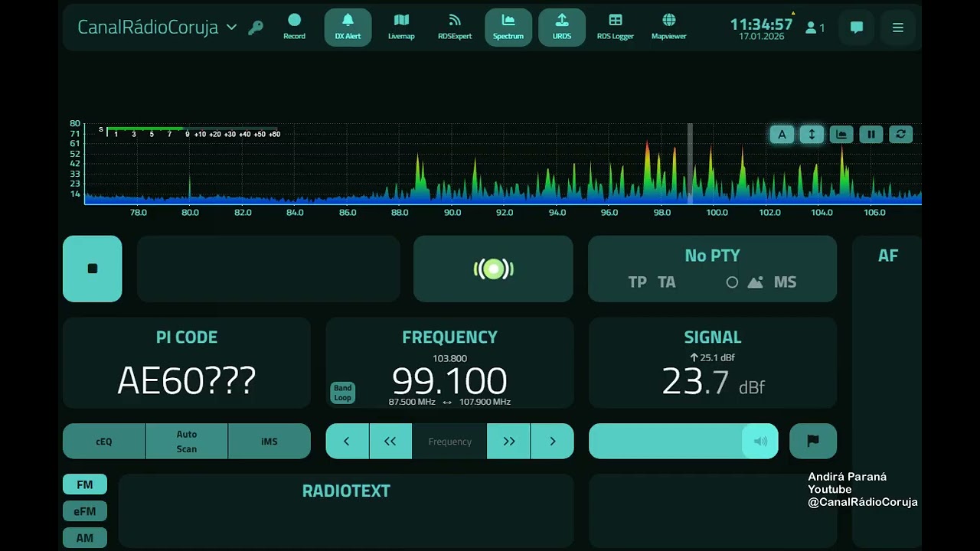This screenshot has height=551, width=980.
Task: Click the PI CODE panel AE60???
Action: coord(187,363)
